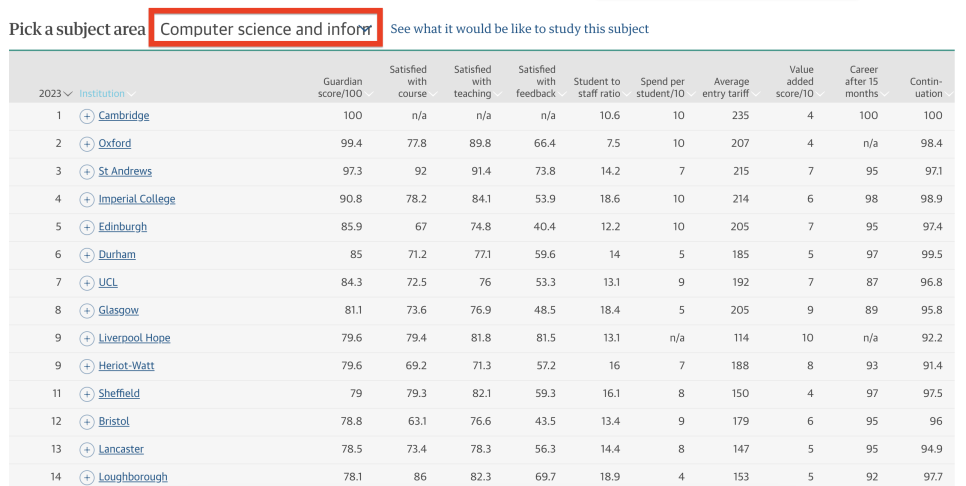Open 'See what it would be like to study this subject'
The image size is (966, 486).
(x=519, y=29)
